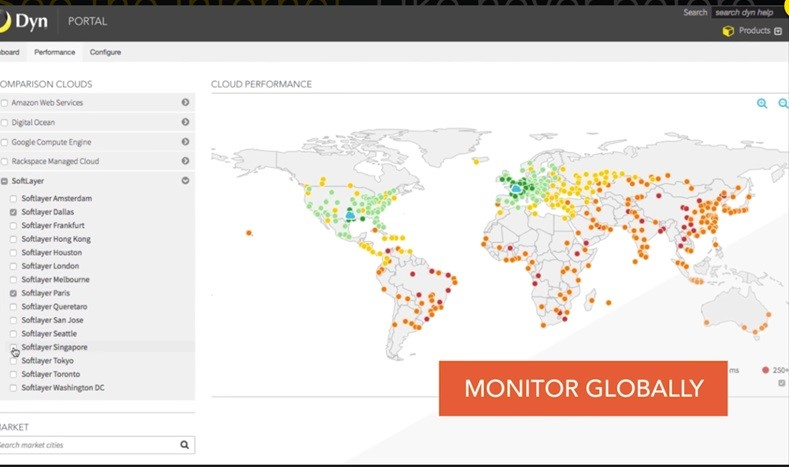Enable Softlayer Washington DC checkbox
This screenshot has height=467, width=789.
pos(14,388)
